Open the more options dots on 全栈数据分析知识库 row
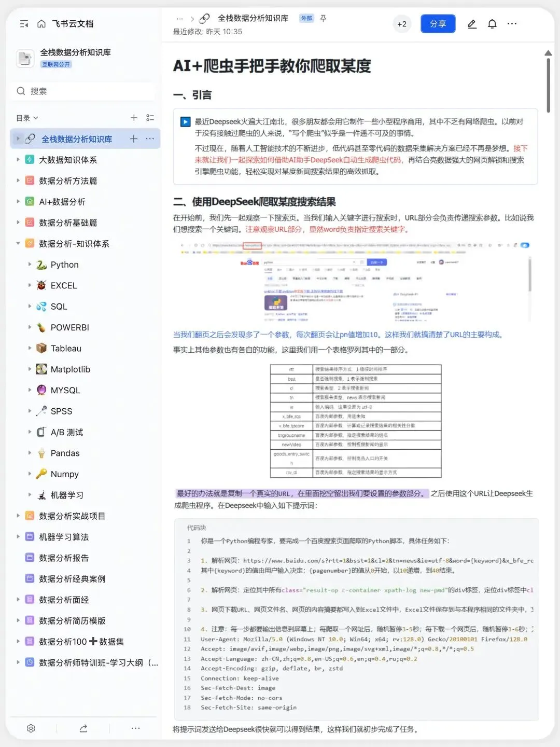 point(150,139)
